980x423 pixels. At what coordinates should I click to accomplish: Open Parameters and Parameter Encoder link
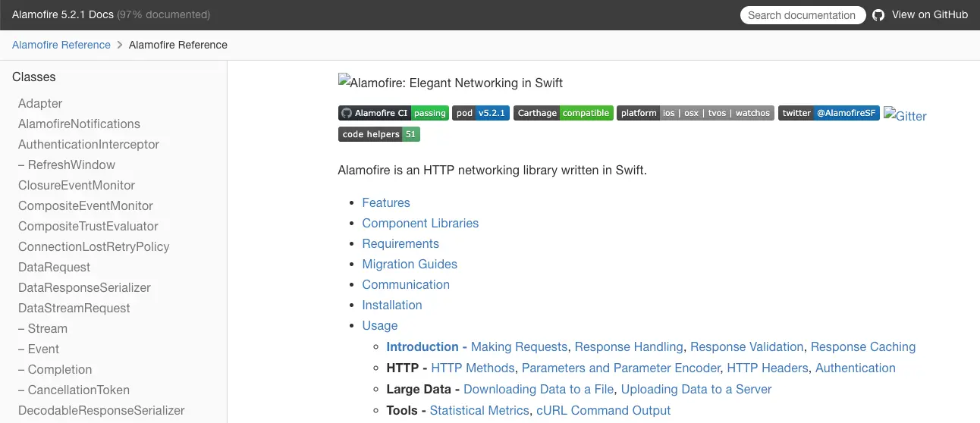tap(621, 368)
